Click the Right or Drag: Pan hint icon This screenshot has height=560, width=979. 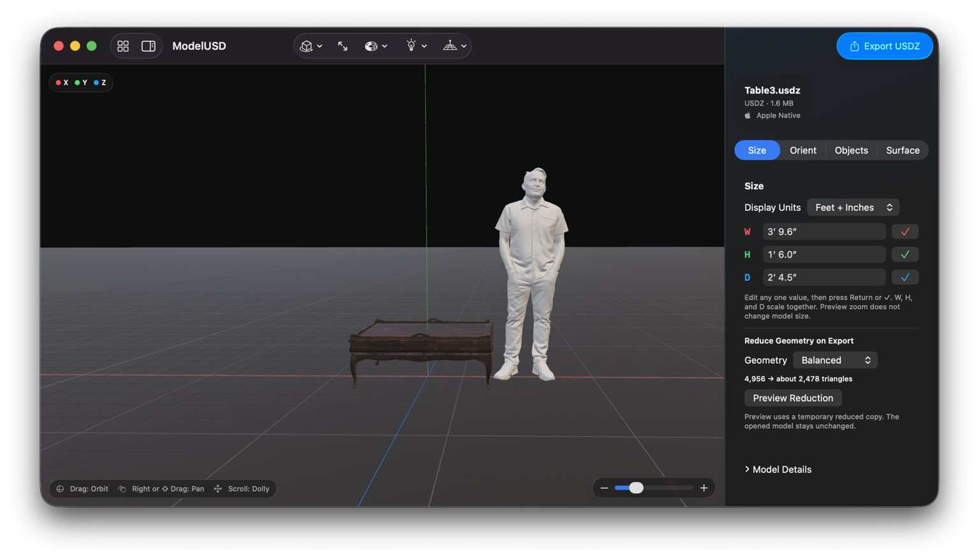click(122, 489)
